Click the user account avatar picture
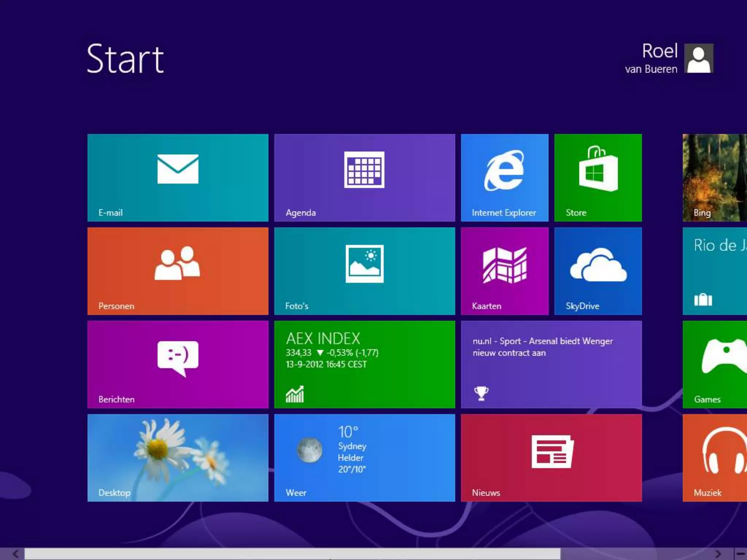Image resolution: width=747 pixels, height=560 pixels. tap(699, 58)
